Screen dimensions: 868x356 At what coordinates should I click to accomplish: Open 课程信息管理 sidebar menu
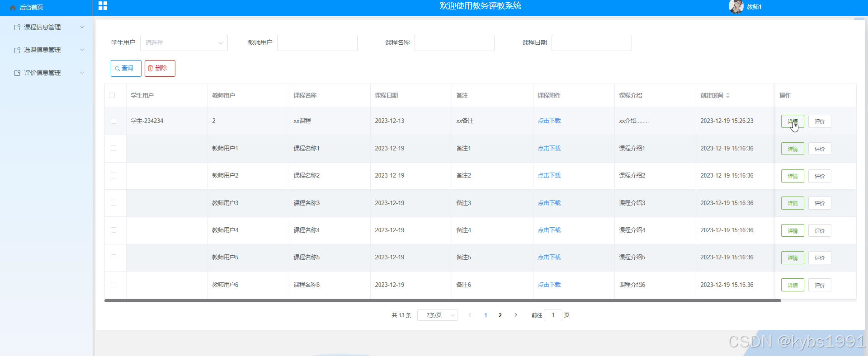47,27
